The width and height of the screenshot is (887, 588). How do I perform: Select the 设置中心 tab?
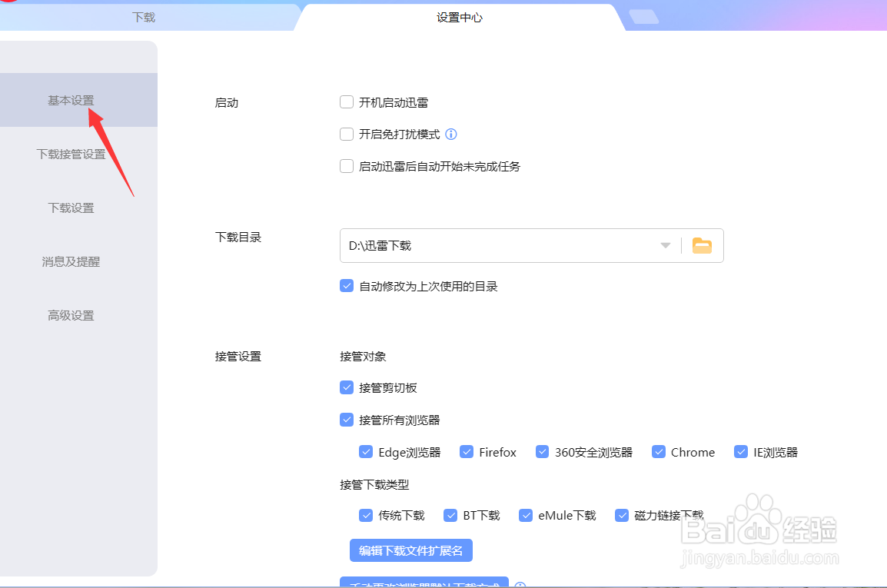(x=460, y=18)
